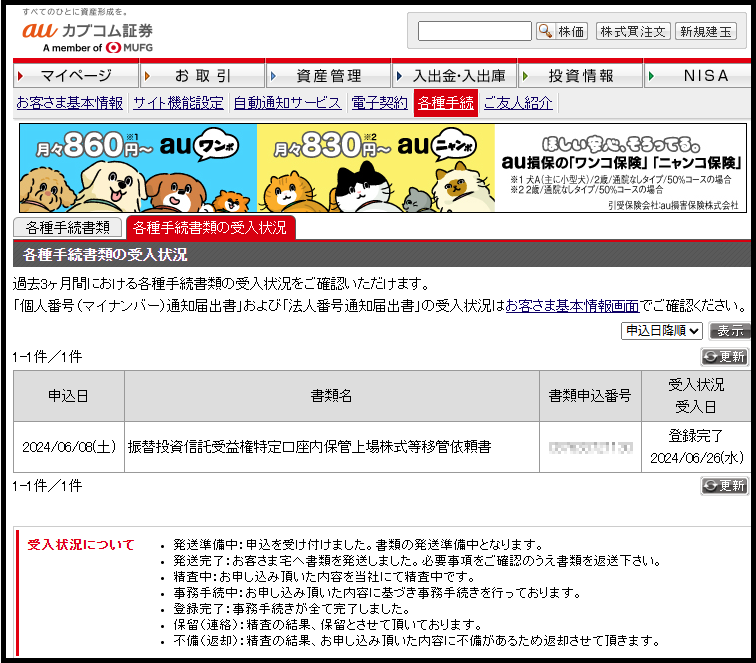The width and height of the screenshot is (756, 663).
Task: Open the 入出金・入出庫 menu
Action: (455, 75)
